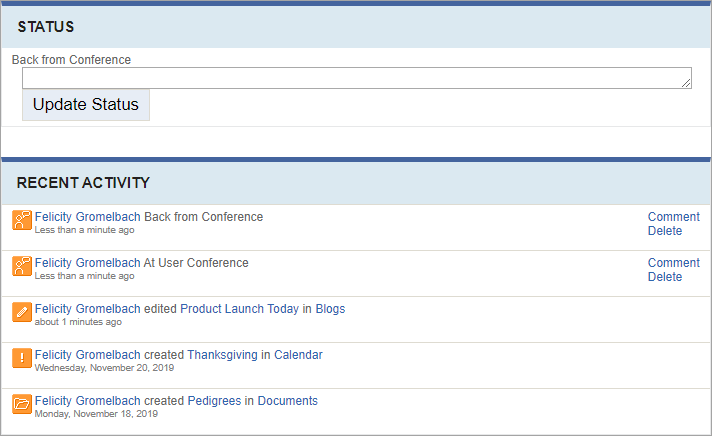The width and height of the screenshot is (712, 436).
Task: Delete the Back from Conference status
Action: click(665, 231)
